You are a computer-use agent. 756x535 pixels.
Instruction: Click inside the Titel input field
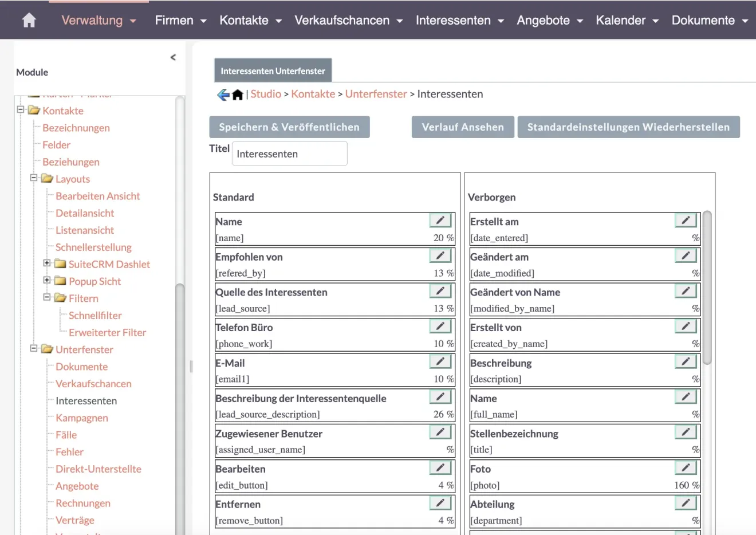pos(289,153)
